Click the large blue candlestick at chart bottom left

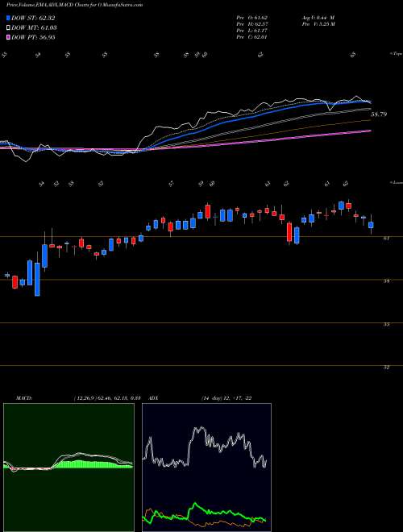pyautogui.click(x=37, y=279)
